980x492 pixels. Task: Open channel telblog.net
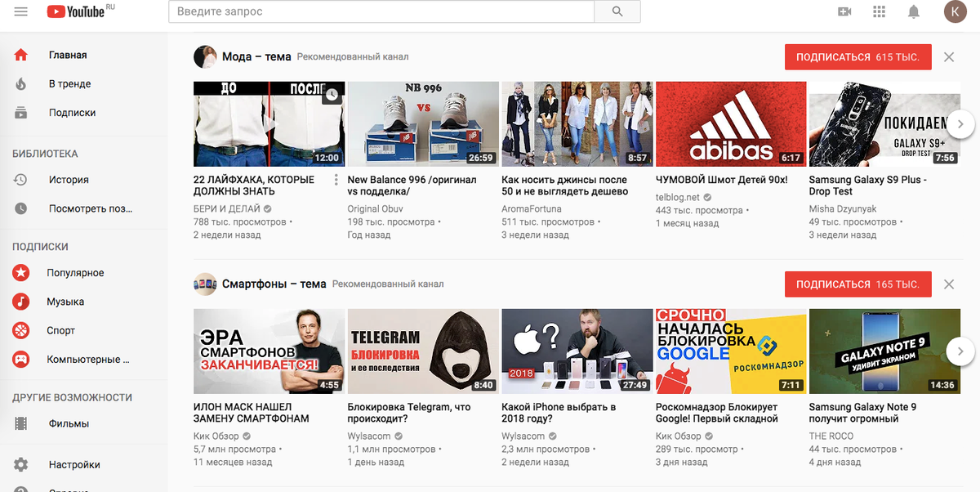[678, 197]
